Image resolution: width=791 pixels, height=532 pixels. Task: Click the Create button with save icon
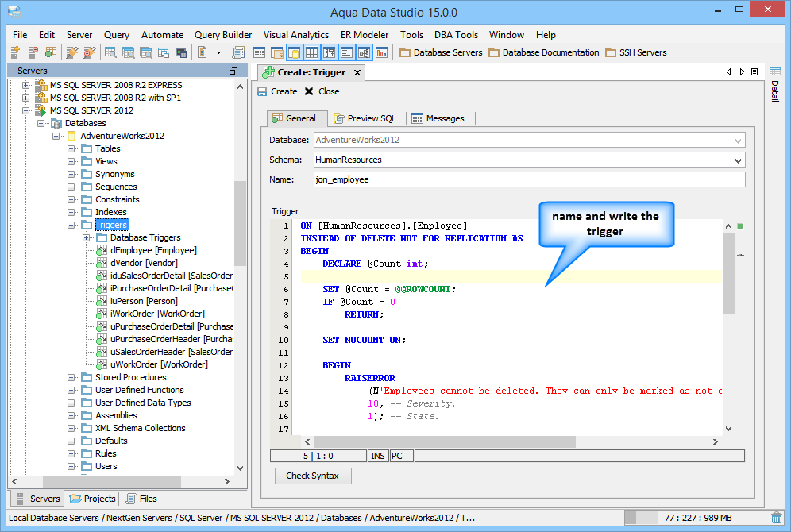[277, 91]
